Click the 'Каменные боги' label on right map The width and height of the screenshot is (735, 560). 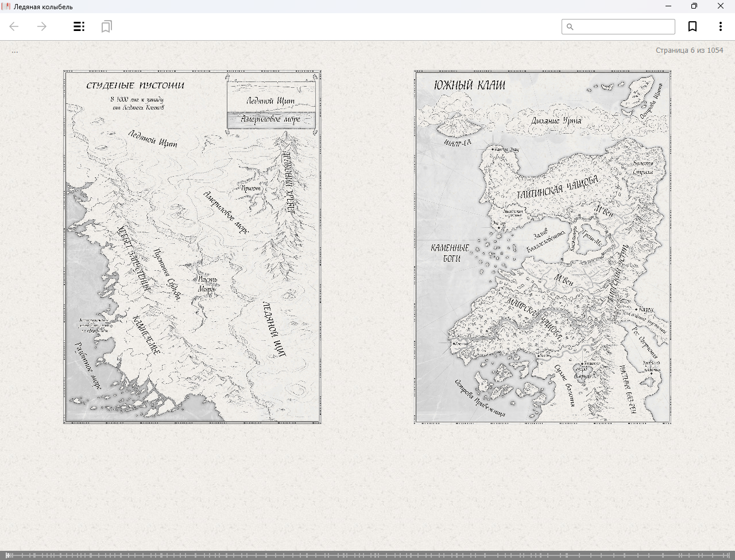451,253
